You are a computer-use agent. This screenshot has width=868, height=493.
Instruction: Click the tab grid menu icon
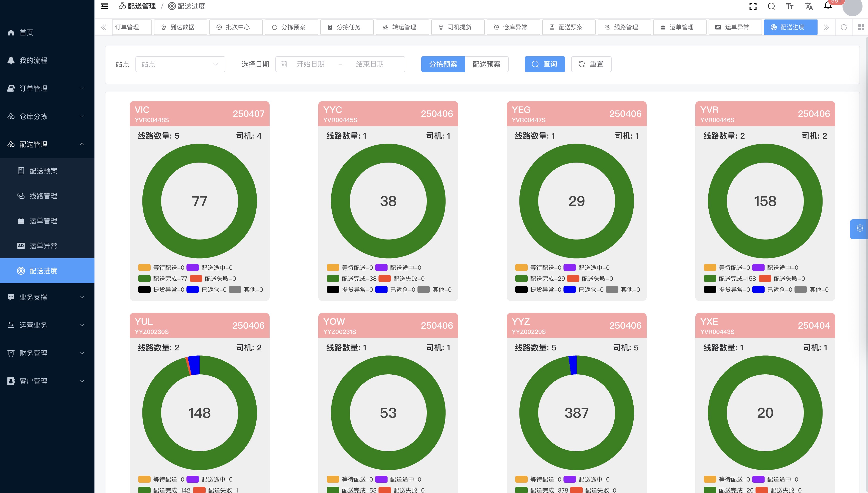[x=861, y=27]
